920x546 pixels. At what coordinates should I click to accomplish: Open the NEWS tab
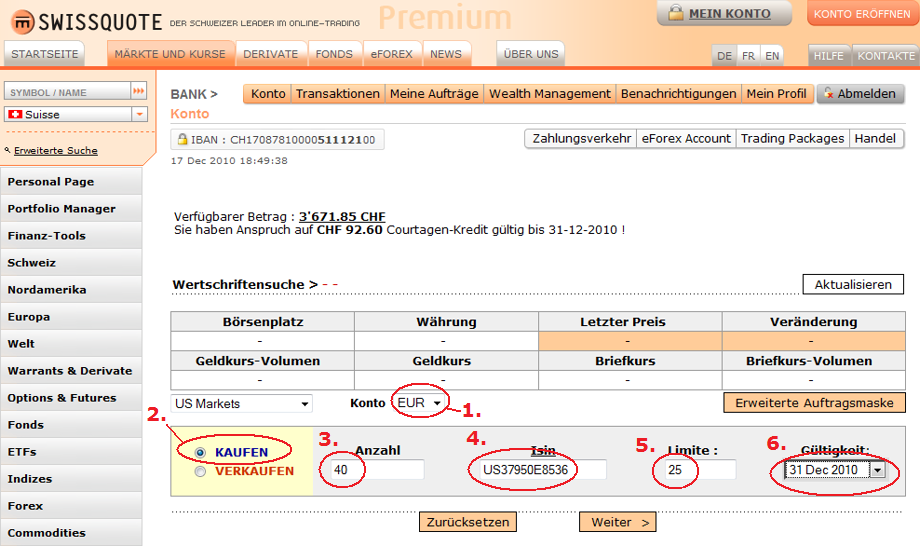click(x=446, y=54)
